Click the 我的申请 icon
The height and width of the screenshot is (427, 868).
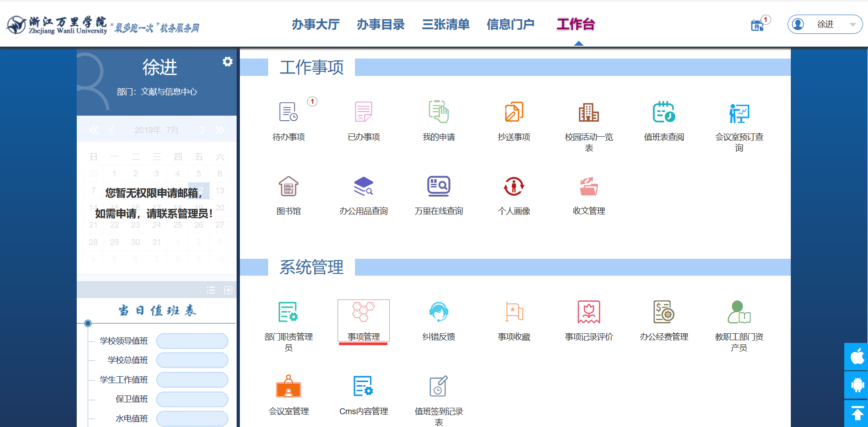click(x=439, y=112)
